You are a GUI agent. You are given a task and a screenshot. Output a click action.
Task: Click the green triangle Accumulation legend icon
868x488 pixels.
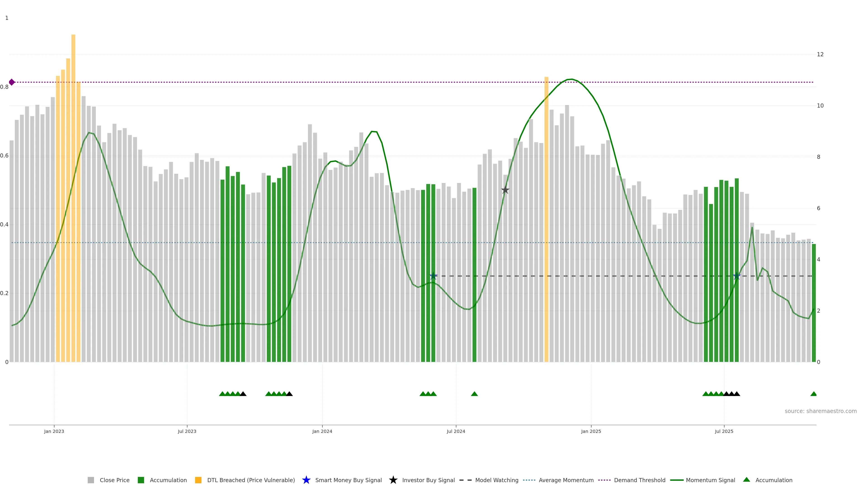(746, 480)
